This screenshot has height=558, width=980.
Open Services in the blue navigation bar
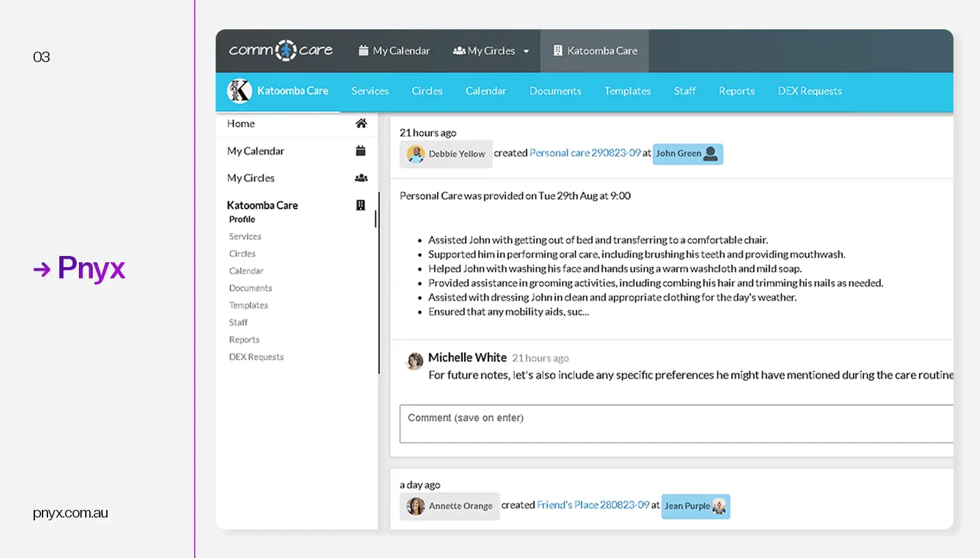click(370, 91)
